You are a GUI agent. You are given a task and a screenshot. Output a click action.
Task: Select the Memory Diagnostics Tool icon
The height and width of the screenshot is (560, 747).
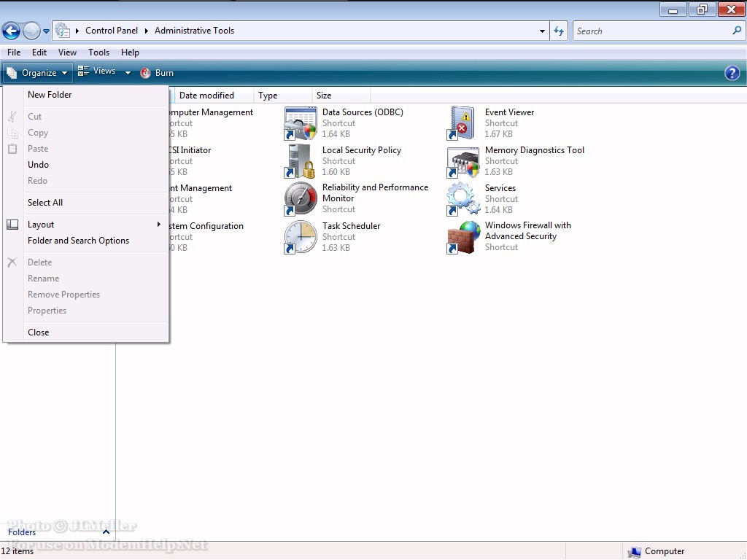pyautogui.click(x=462, y=161)
